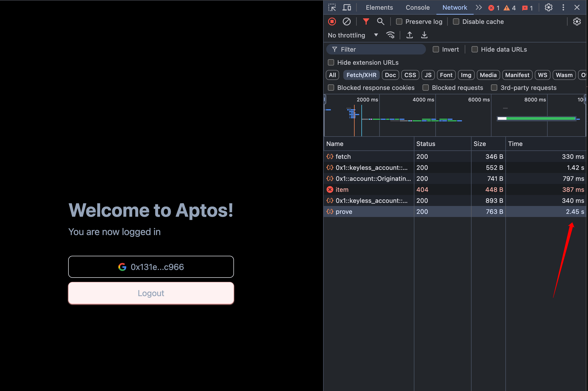This screenshot has height=391, width=588.
Task: Filter requests by Media type
Action: [488, 75]
